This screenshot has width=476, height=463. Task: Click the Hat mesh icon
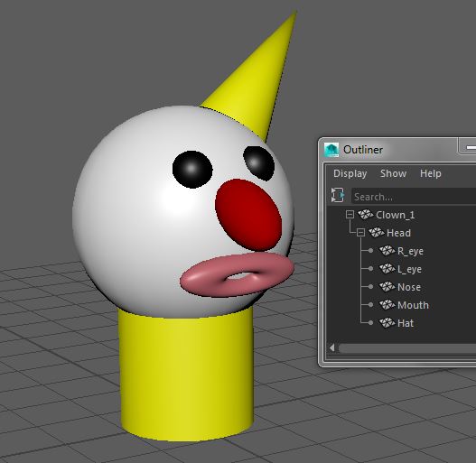click(x=387, y=322)
